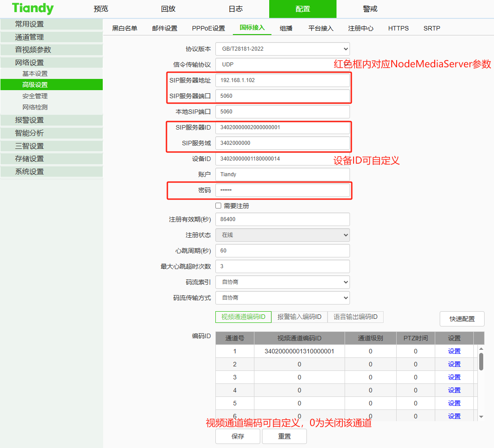The height and width of the screenshot is (448, 494).
Task: Click the SIP服务器ID input field
Action: click(x=283, y=127)
